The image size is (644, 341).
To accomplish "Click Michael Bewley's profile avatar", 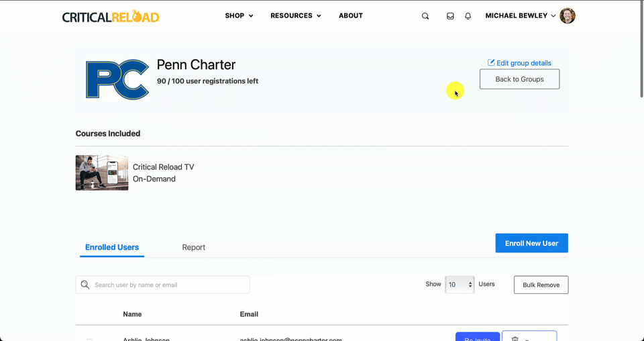I will tap(568, 15).
